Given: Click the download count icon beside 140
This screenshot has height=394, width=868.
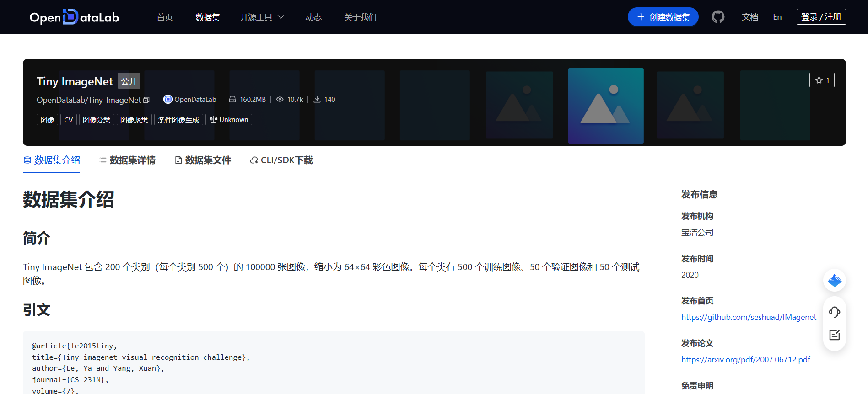Looking at the screenshot, I should [317, 99].
